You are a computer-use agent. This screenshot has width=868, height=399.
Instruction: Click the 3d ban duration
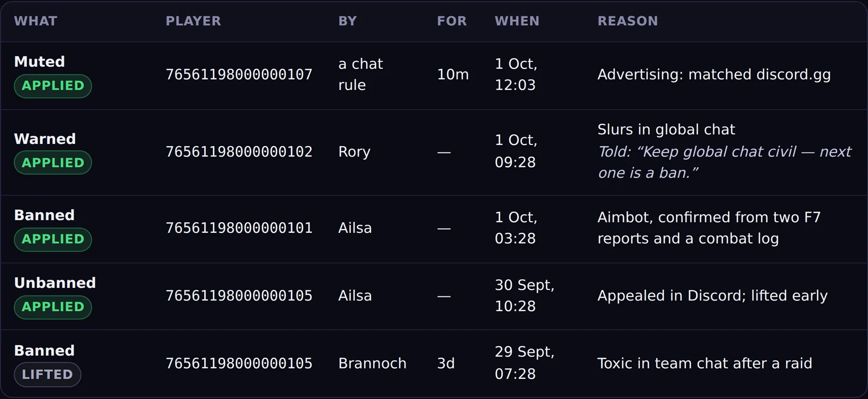click(446, 364)
